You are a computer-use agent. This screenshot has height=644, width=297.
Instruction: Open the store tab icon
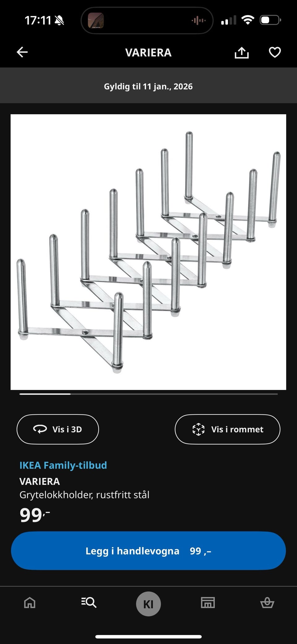click(x=208, y=603)
